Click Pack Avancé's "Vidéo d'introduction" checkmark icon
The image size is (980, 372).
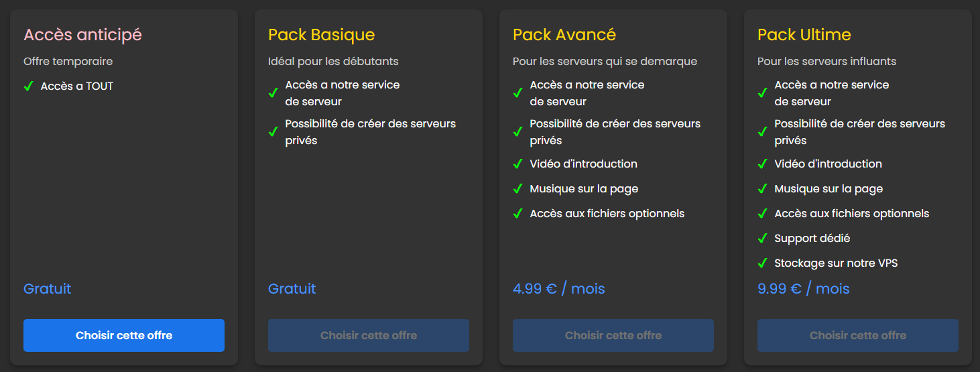(517, 164)
